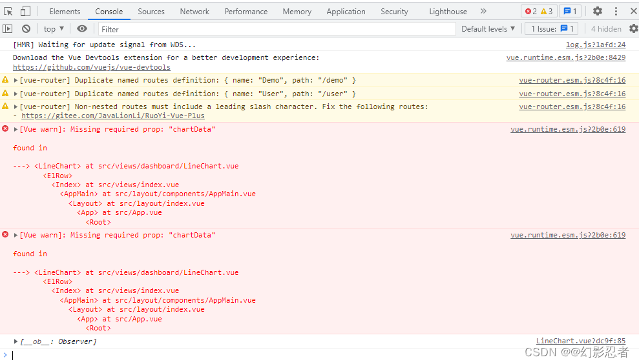Image resolution: width=639 pixels, height=364 pixels.
Task: Open second error's vue.runtime.esm.js?2b0e:619 link
Action: pyautogui.click(x=568, y=235)
